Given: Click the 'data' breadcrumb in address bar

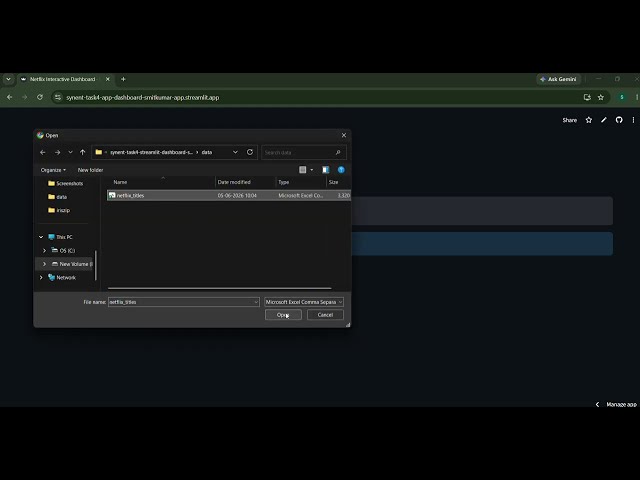Looking at the screenshot, I should 207,152.
